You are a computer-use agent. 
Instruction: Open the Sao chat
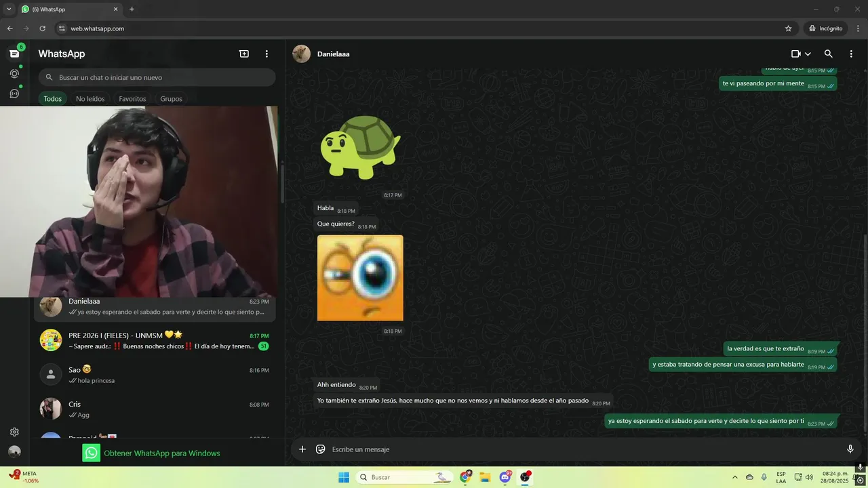point(155,374)
